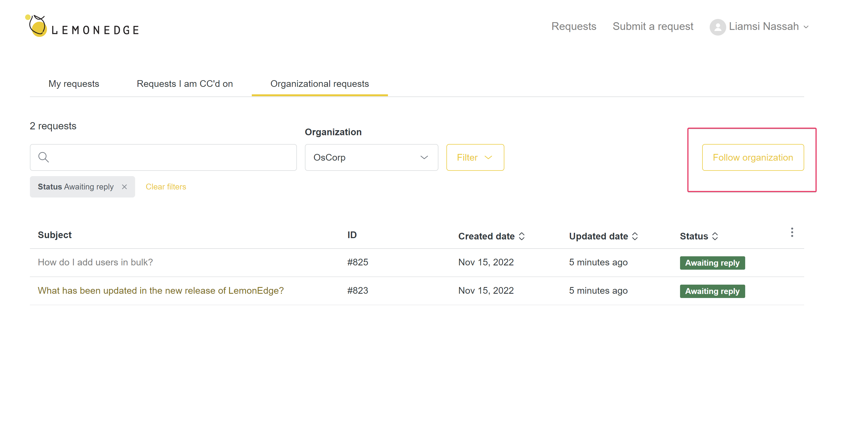Open the OsCorp organization dropdown

point(371,157)
